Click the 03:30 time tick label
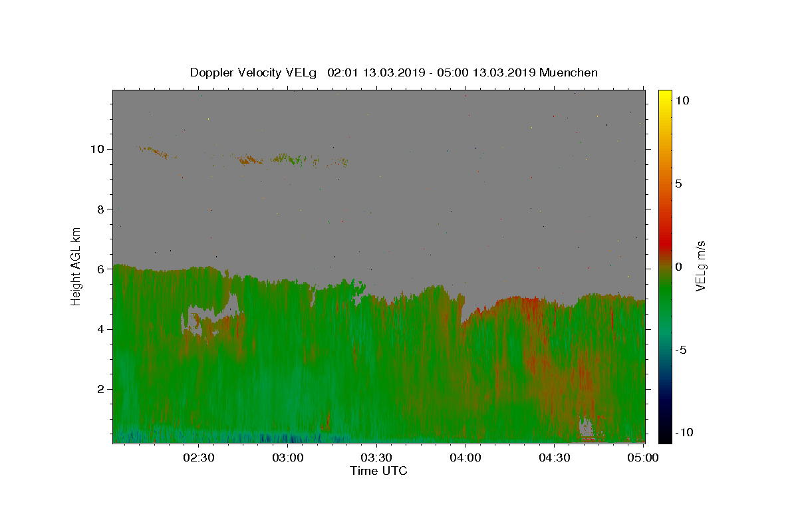Viewport: 798px width, 532px height. 377,458
